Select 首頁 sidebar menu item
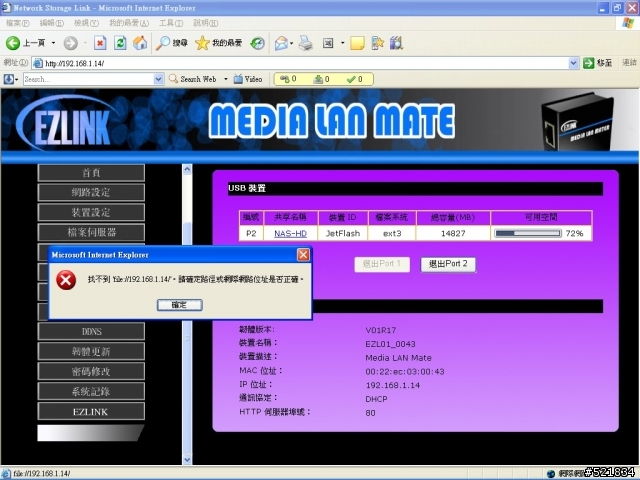 [91, 173]
